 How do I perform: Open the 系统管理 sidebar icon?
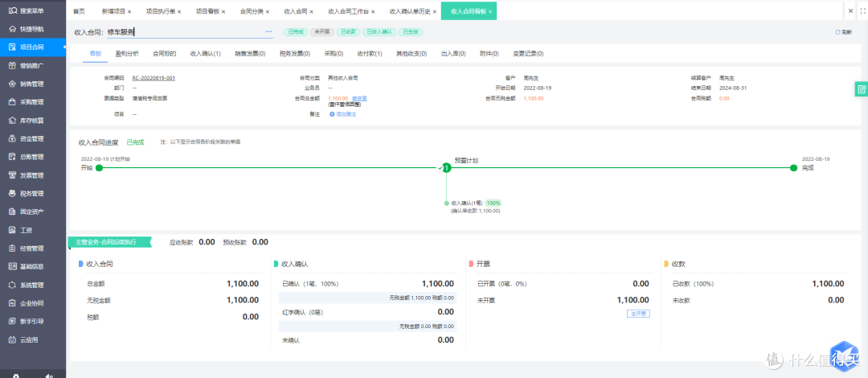(x=12, y=285)
